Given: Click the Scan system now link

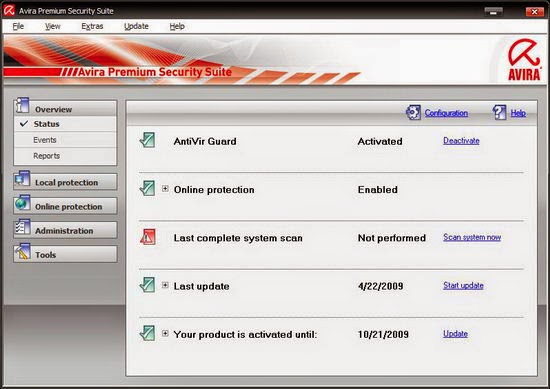Looking at the screenshot, I should coord(472,237).
